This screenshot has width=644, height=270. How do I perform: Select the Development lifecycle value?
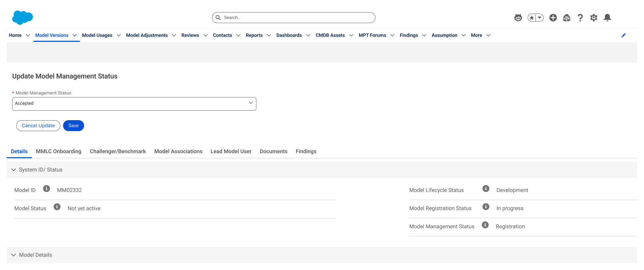coord(512,190)
